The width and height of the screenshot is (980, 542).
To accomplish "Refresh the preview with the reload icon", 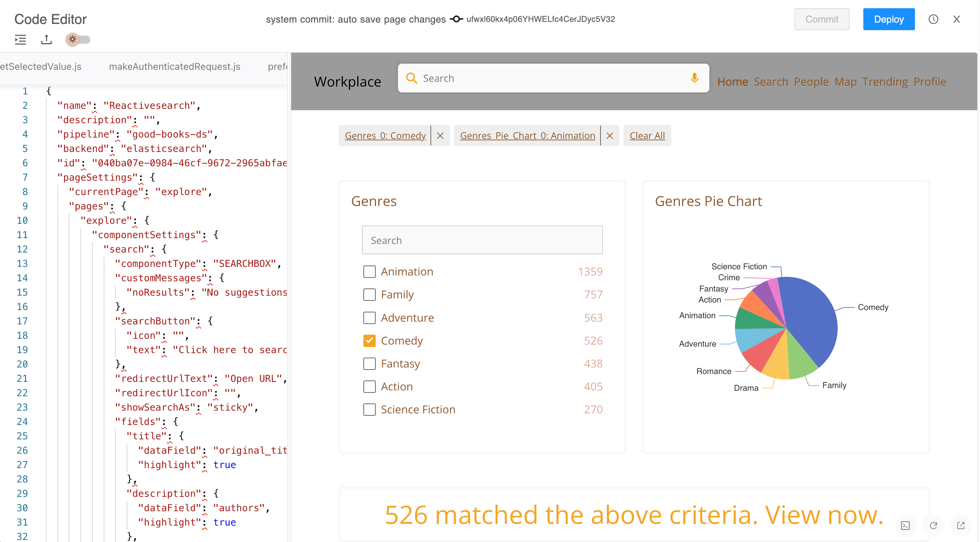I will point(934,526).
